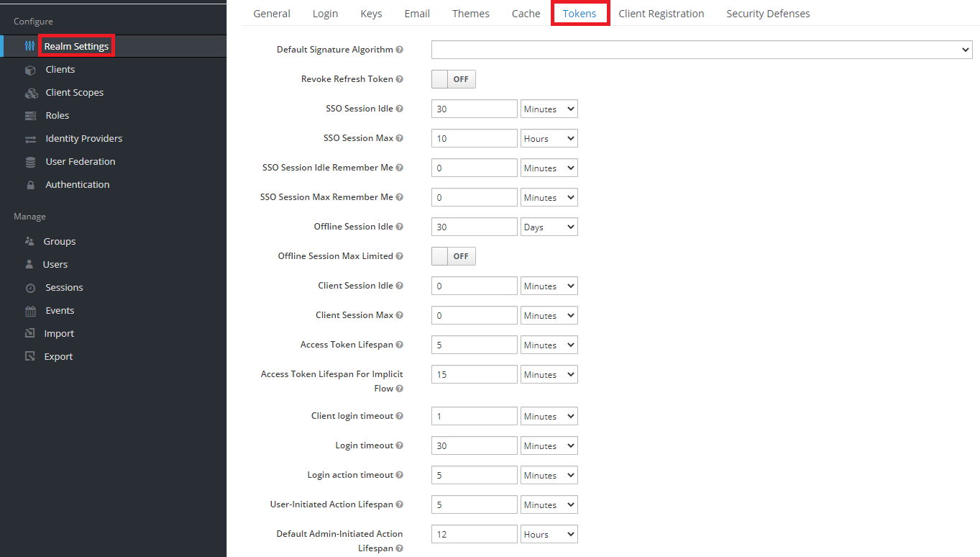Open Offline Session Idle Days unit dropdown
The height and width of the screenshot is (557, 980).
[x=549, y=227]
